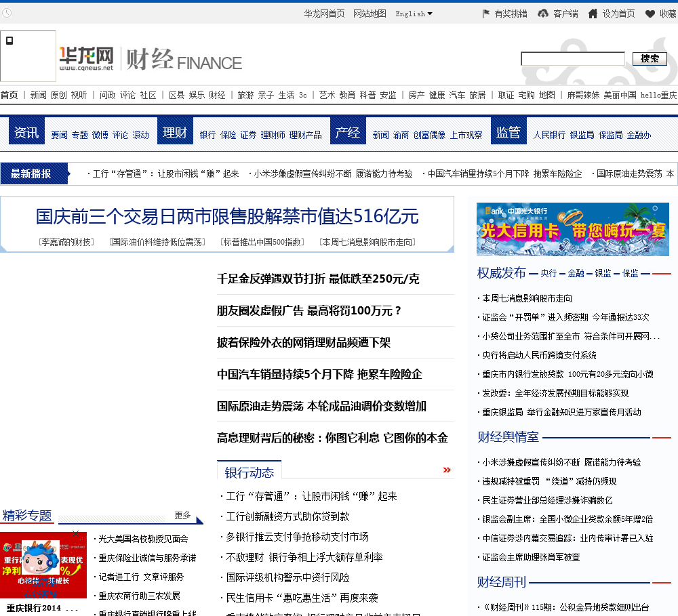Viewport: 678px width, 616px height.
Task: Close the floating mascot ad
Action: pos(76,534)
